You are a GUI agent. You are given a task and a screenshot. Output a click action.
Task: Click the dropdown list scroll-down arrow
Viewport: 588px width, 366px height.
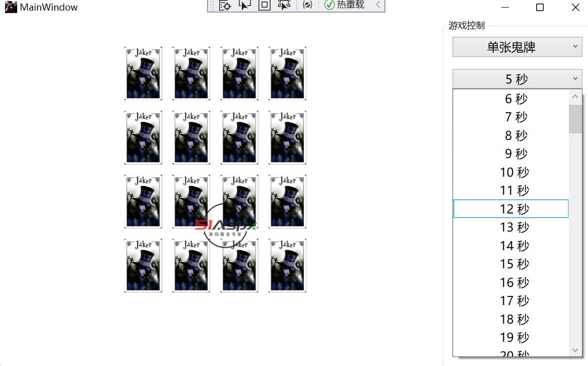pos(575,350)
